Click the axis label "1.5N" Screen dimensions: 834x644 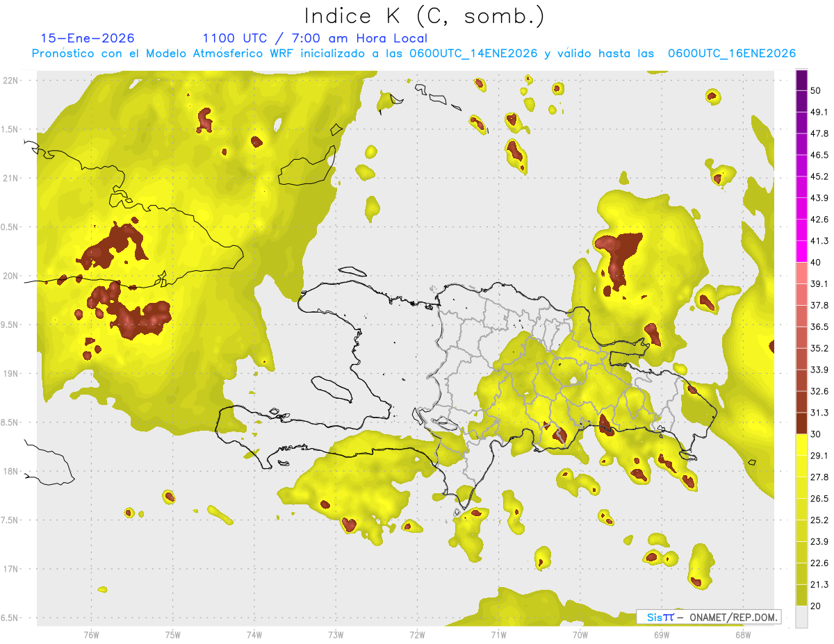click(10, 129)
